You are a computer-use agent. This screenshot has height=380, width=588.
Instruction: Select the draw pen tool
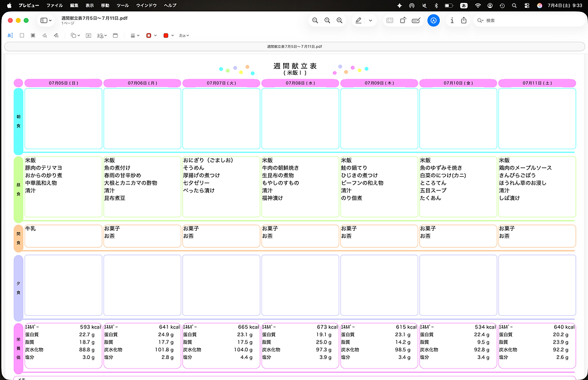[x=56, y=35]
